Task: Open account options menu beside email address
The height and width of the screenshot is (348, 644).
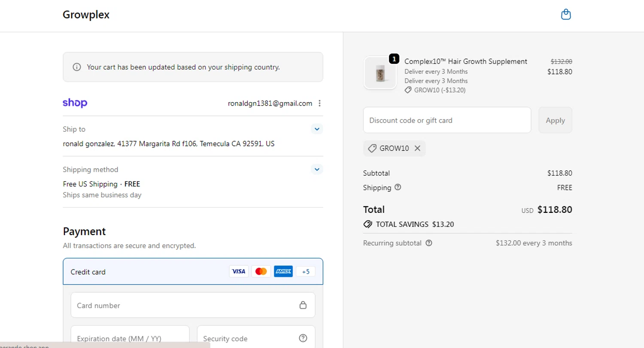Action: pyautogui.click(x=319, y=103)
